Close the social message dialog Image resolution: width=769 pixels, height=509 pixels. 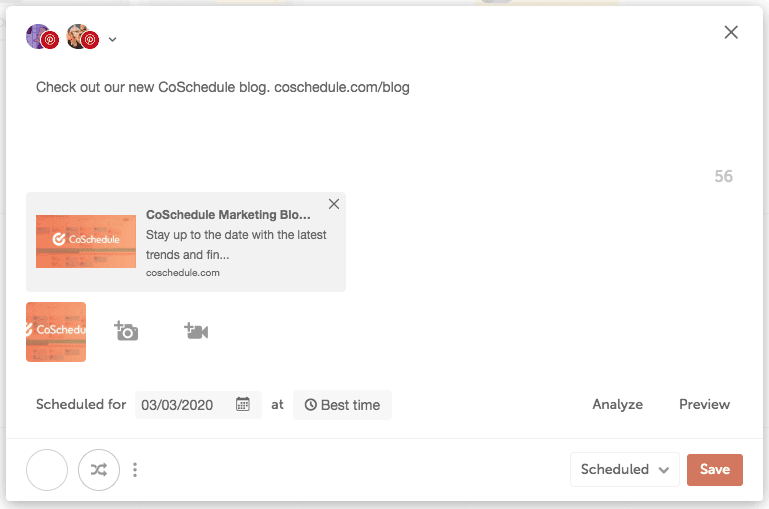(x=731, y=32)
